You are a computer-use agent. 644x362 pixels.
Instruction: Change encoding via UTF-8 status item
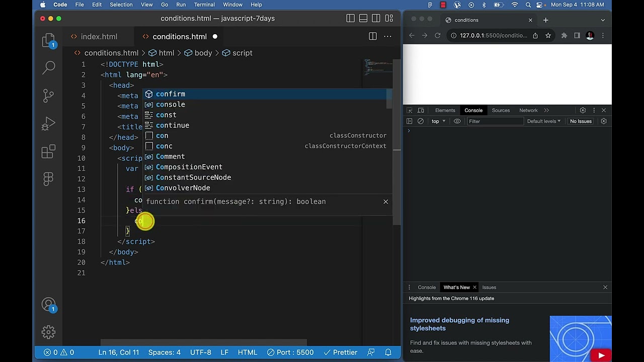[201, 352]
